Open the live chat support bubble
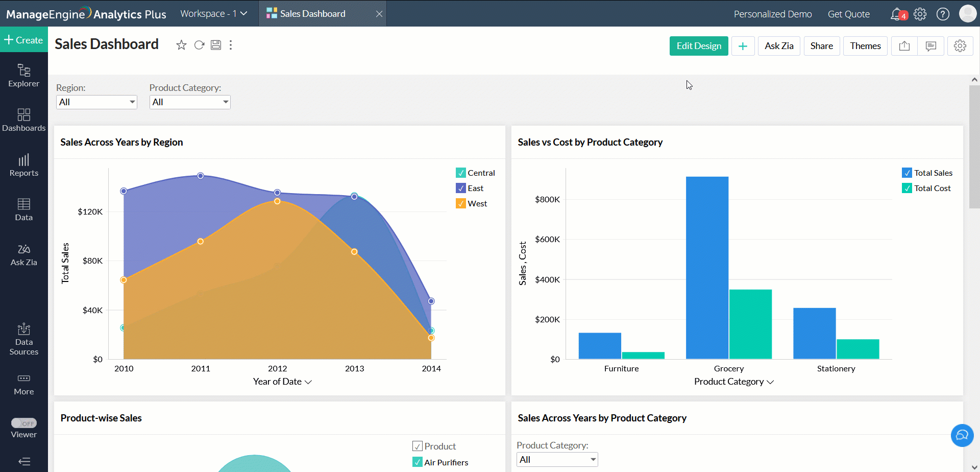Viewport: 980px width, 472px height. click(x=962, y=435)
